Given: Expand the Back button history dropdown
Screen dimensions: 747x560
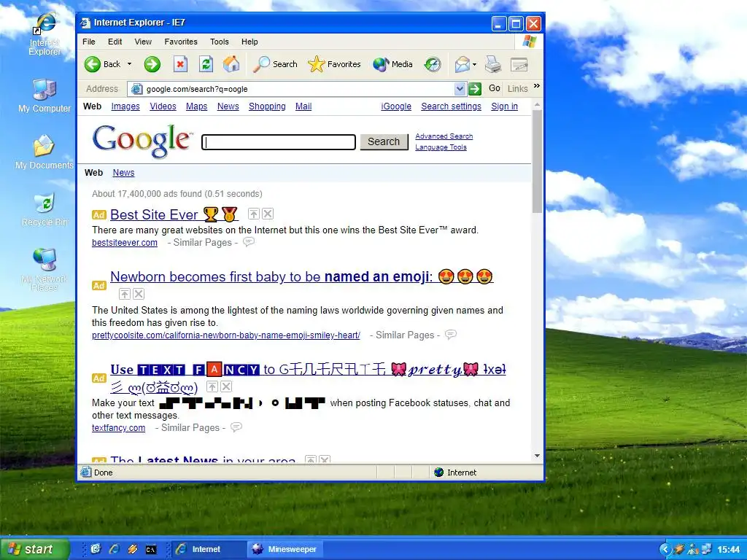Looking at the screenshot, I should pyautogui.click(x=129, y=64).
